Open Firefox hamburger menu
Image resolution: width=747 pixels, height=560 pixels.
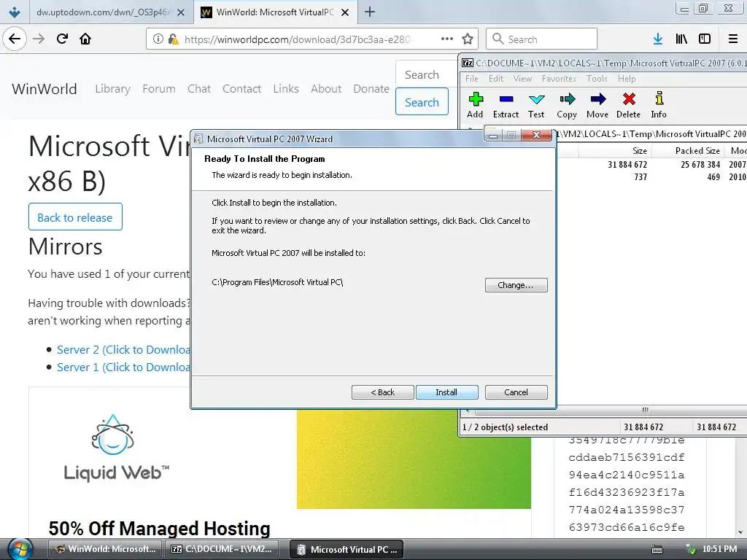pyautogui.click(x=733, y=39)
